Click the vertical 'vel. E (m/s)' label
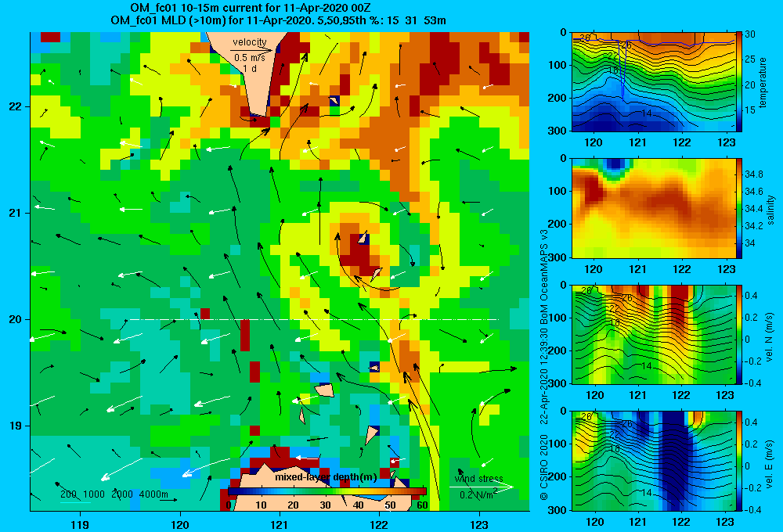 770,464
